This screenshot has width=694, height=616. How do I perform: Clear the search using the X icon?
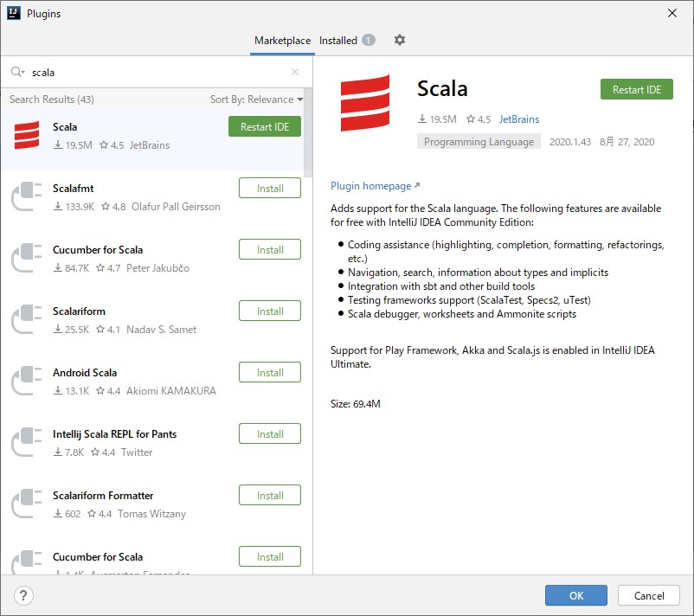295,72
